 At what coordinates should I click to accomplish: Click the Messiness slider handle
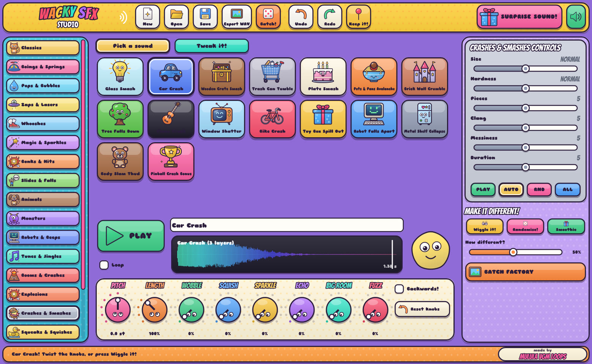[526, 147]
